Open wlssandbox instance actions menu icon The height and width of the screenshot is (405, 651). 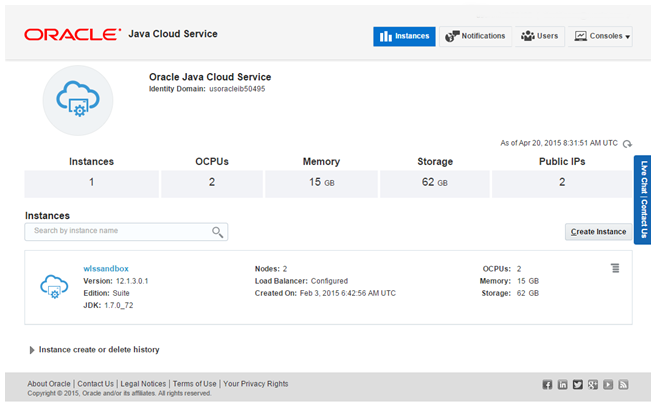tap(615, 268)
